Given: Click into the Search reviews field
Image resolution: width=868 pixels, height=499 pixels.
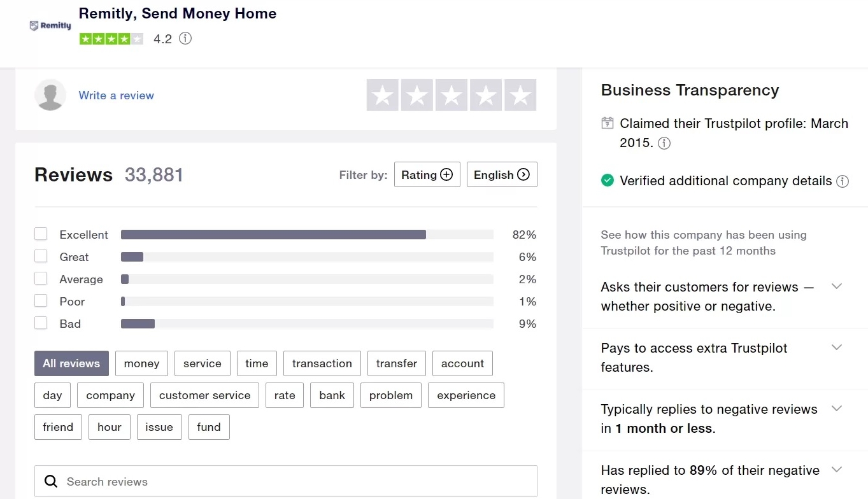Looking at the screenshot, I should point(293,482).
